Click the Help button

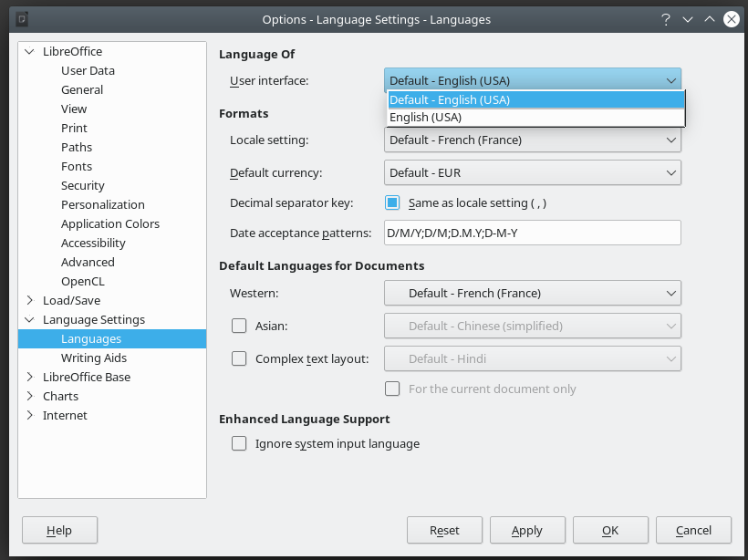pos(59,530)
